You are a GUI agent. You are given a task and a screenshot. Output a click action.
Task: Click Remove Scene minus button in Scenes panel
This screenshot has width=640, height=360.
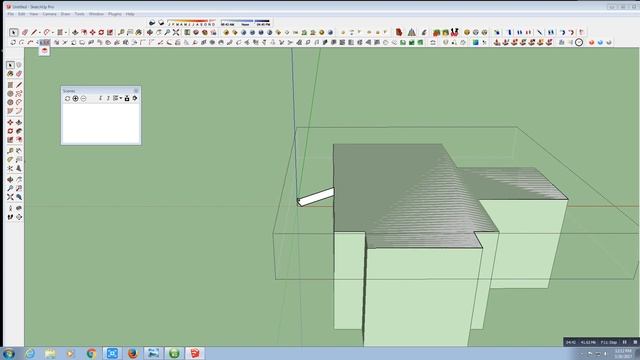coord(84,98)
